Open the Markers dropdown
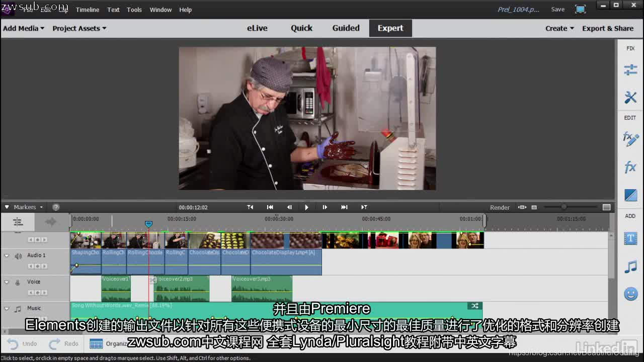This screenshot has height=362, width=644. click(x=28, y=207)
